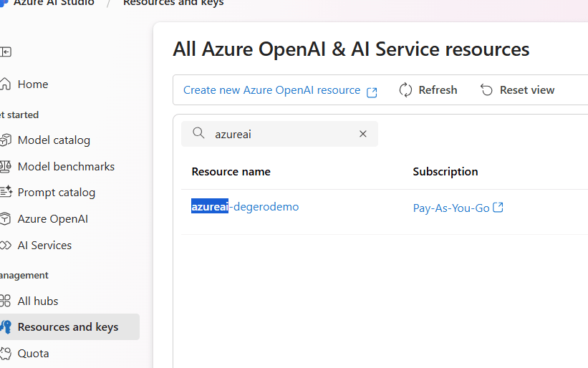
Task: Click the Model benchmarks scale icon
Action: 5,166
